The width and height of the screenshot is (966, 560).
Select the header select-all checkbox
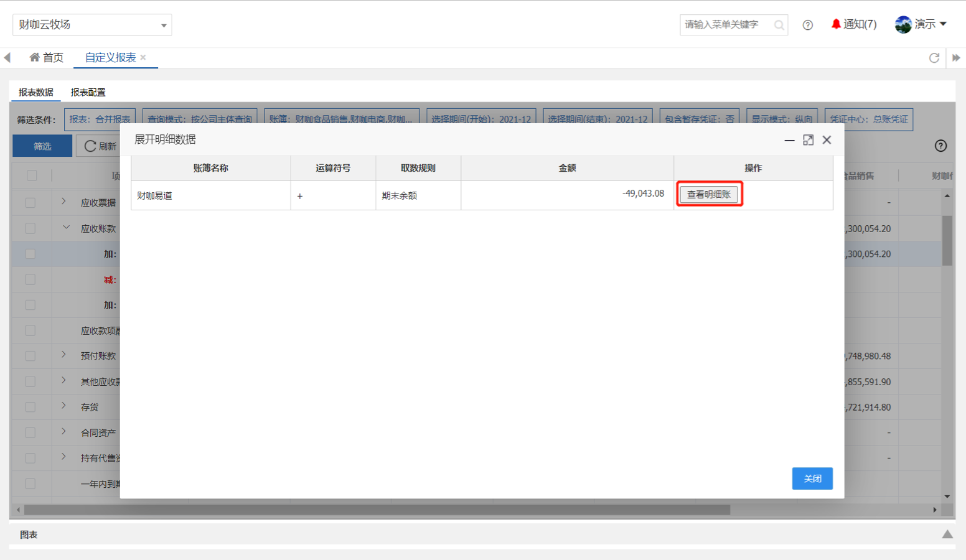click(x=32, y=175)
